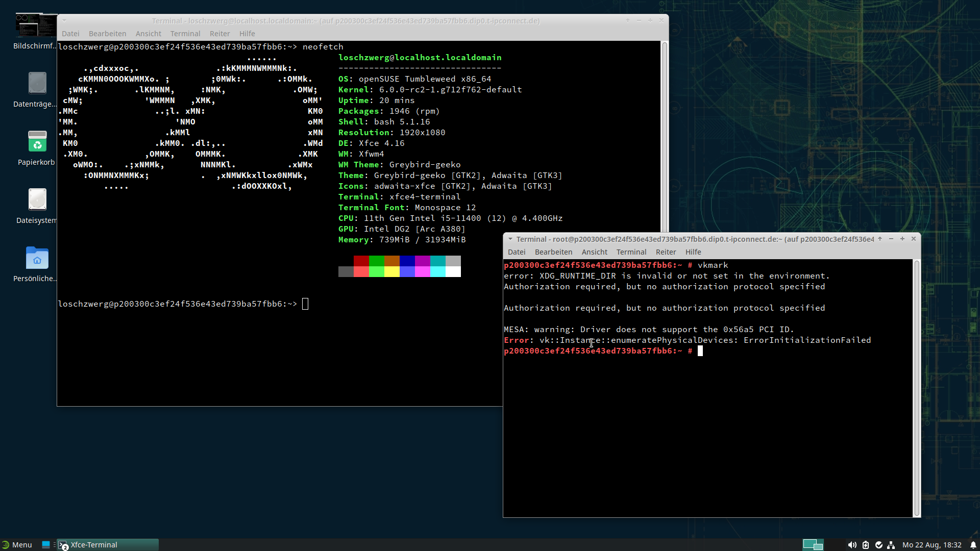Click the network connection tray icon
Screen dimensions: 980x551
point(891,545)
